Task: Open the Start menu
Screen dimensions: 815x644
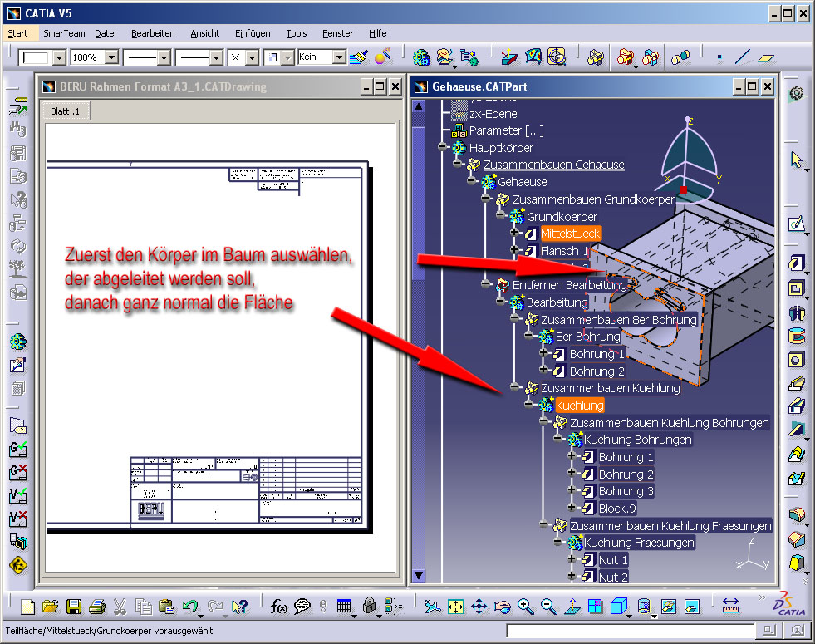Action: point(17,33)
